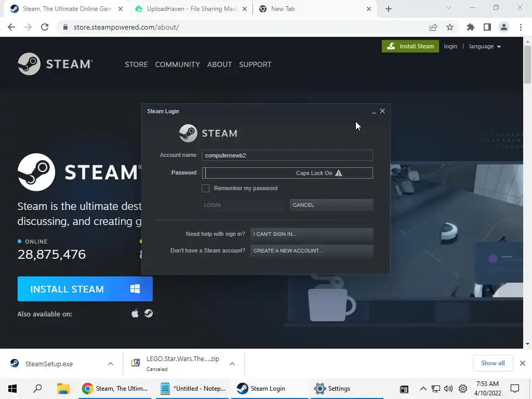
Task: Click the LOGIN button in the Steam Login dialog
Action: (243, 205)
